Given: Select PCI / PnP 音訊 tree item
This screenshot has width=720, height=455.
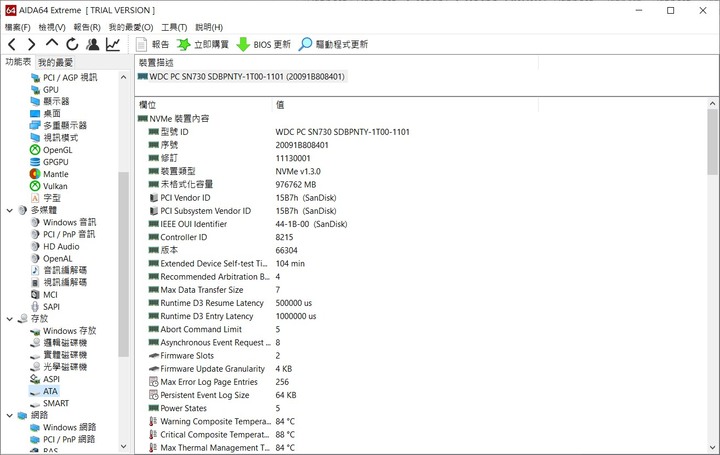Looking at the screenshot, I should (63, 234).
